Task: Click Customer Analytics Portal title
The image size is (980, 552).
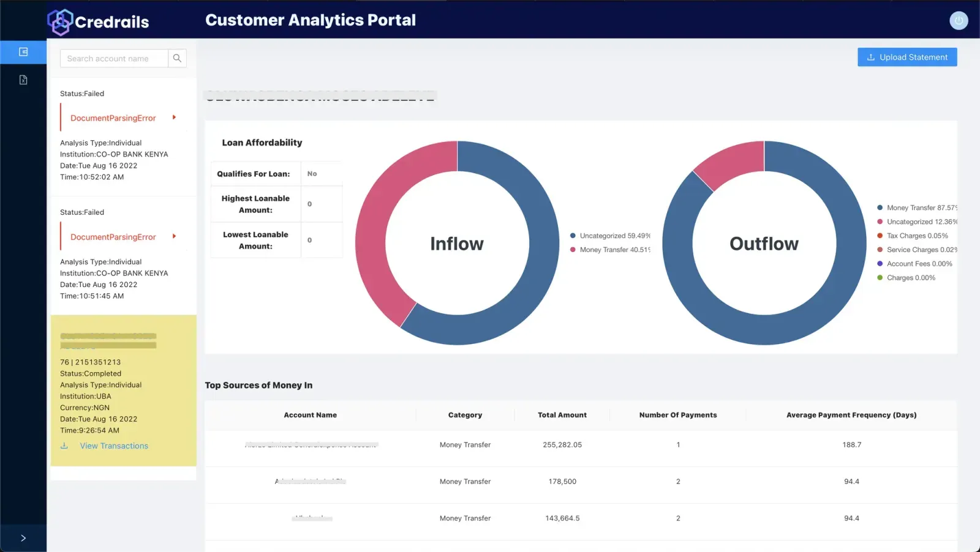Action: (311, 20)
